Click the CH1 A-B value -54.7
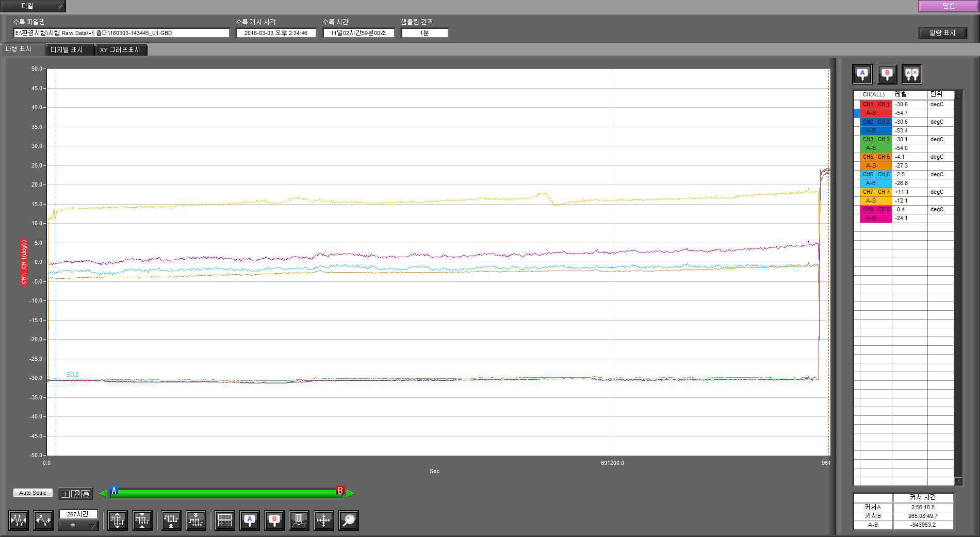 click(910, 113)
